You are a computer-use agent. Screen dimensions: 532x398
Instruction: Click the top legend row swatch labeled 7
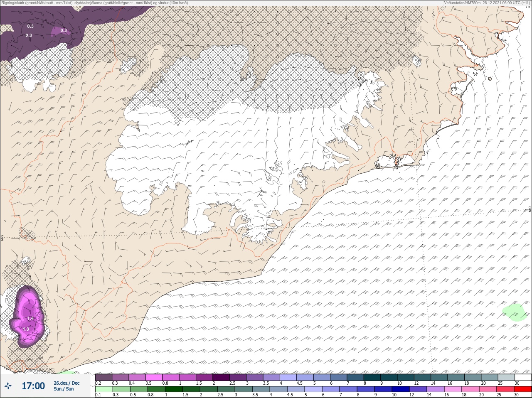[356, 377]
